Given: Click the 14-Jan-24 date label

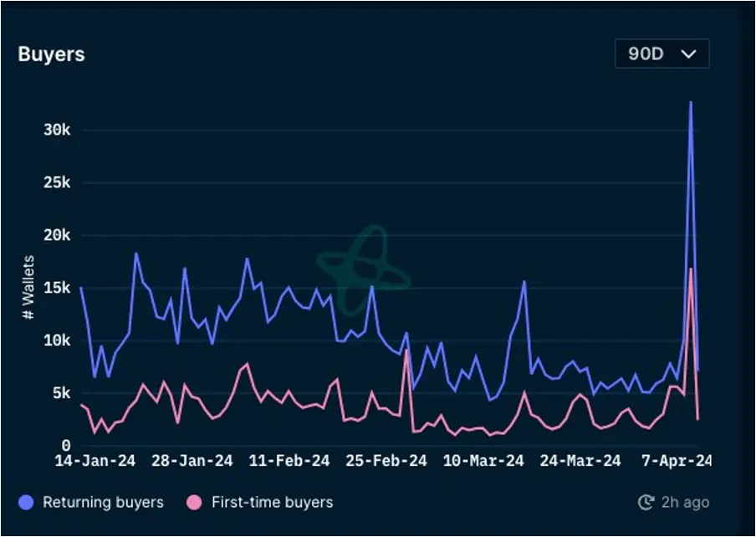Looking at the screenshot, I should click(x=95, y=460).
